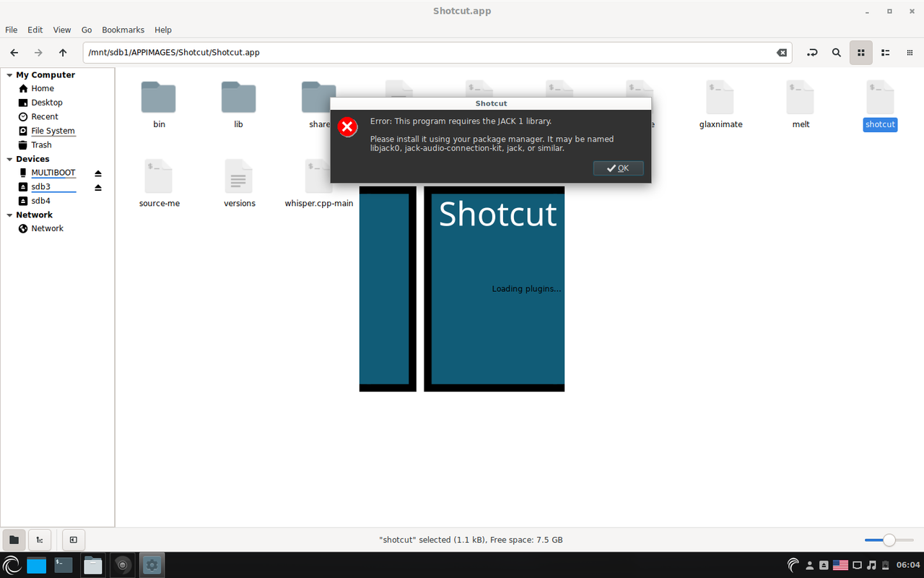Select the glaxnimate file
The width and height of the screenshot is (924, 578).
coord(720,105)
